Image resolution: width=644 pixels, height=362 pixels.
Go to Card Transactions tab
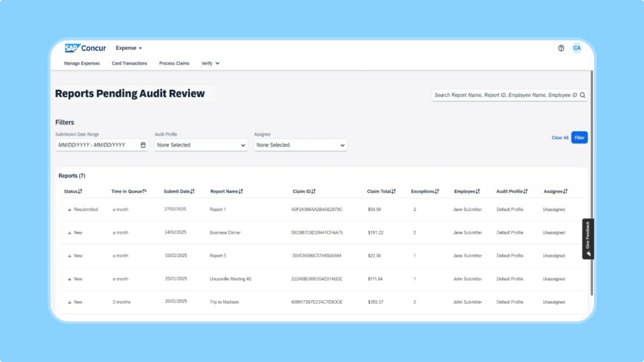click(x=129, y=63)
